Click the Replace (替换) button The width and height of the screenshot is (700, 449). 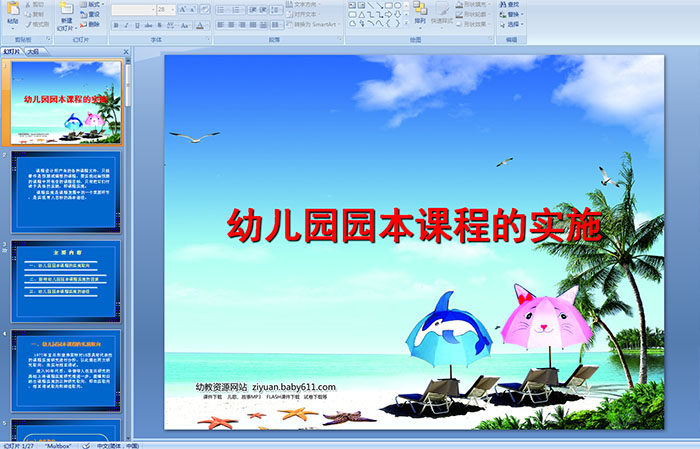click(x=511, y=14)
